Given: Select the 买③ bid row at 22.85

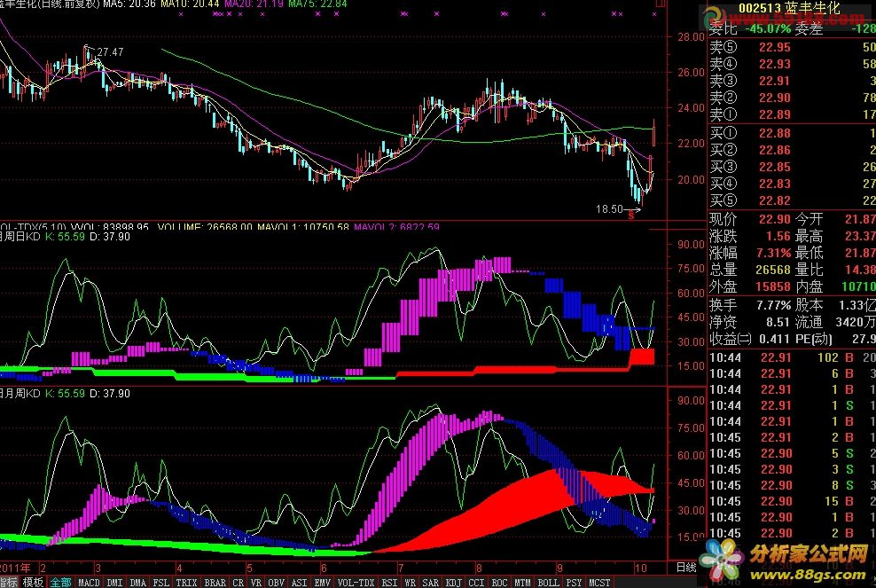Looking at the screenshot, I should (x=792, y=167).
